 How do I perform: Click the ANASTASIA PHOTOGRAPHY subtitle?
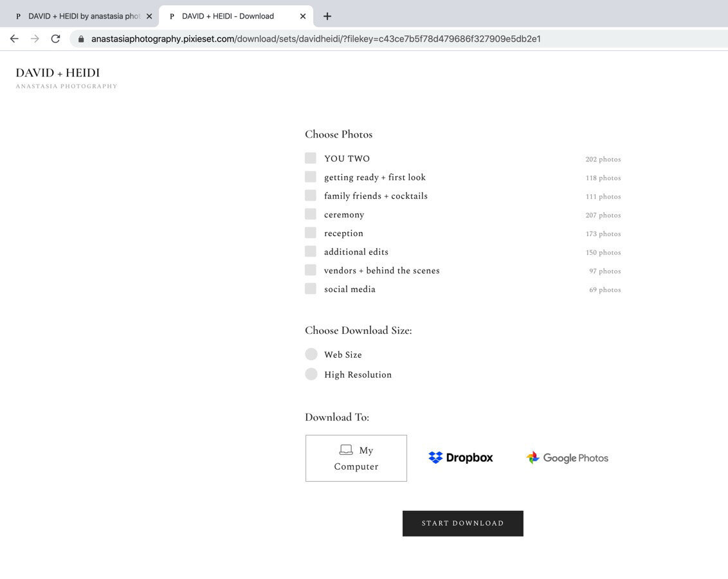66,86
